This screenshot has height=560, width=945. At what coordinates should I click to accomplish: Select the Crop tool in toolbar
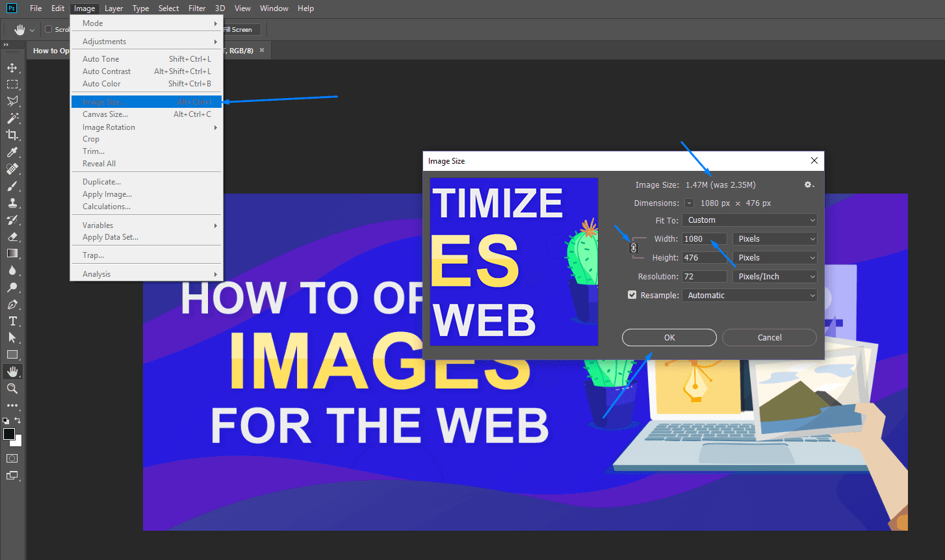click(12, 135)
